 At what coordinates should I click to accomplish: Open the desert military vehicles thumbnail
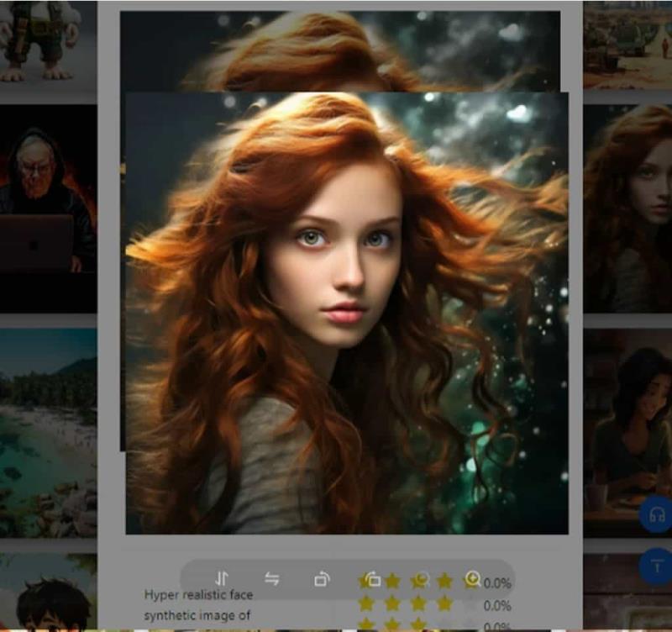tap(627, 45)
